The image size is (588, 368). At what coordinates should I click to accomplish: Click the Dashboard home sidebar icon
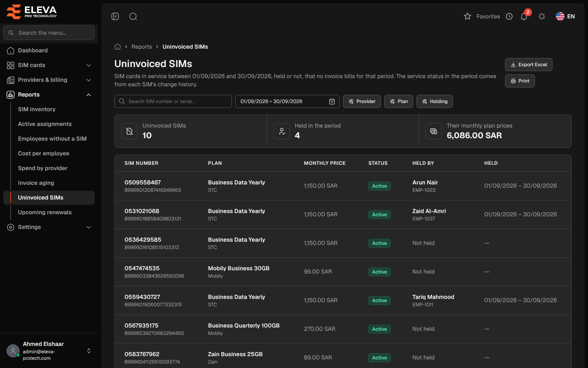(11, 51)
